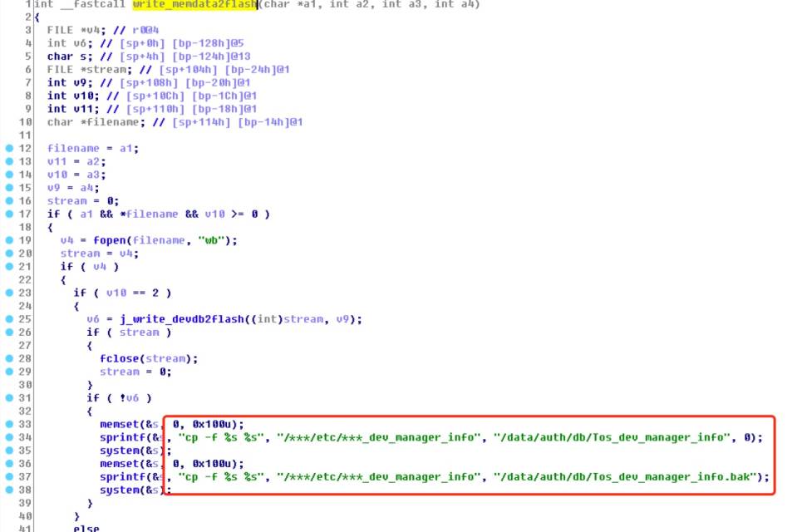Screen dimensions: 797x532
Task: Toggle breakpoint dot on line 12
Action: click(x=9, y=148)
